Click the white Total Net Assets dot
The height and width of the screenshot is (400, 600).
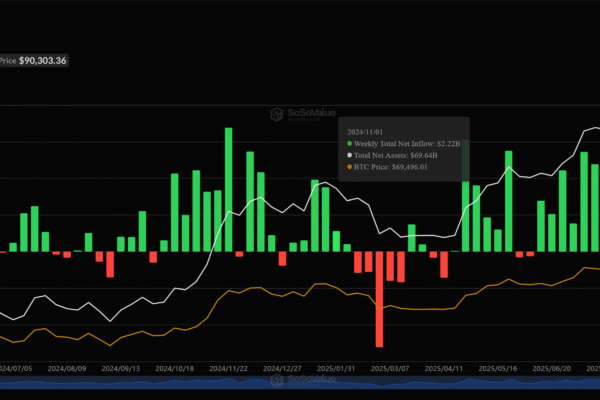[x=349, y=156]
